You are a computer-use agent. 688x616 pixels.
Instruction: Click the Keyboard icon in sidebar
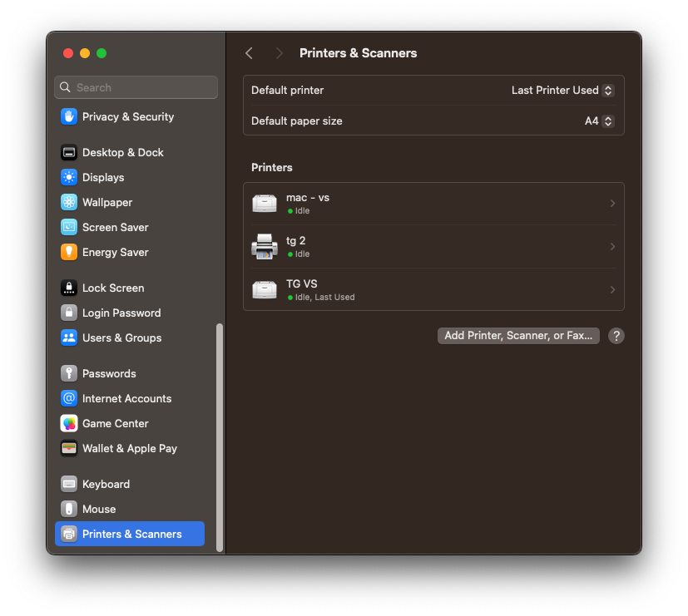pos(69,484)
